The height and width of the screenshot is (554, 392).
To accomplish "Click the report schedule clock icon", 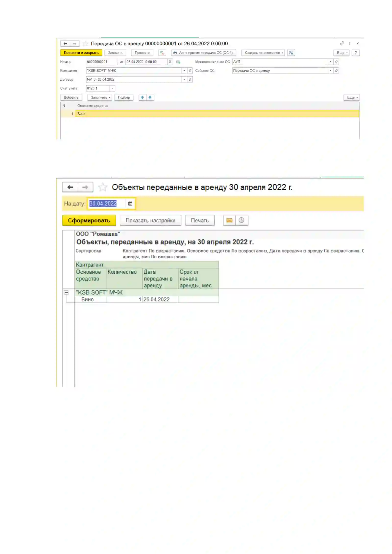I will pos(242,220).
